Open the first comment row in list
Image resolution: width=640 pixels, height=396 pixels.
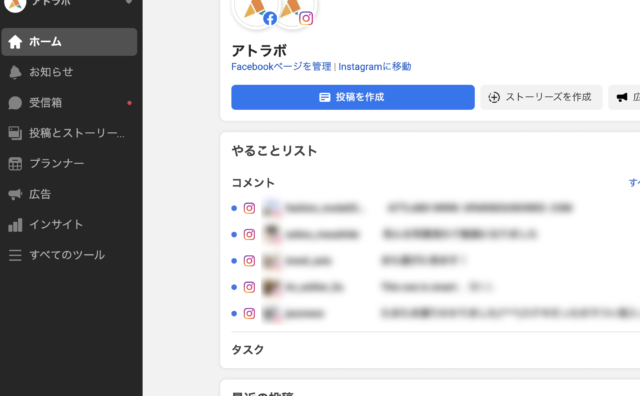(x=436, y=208)
